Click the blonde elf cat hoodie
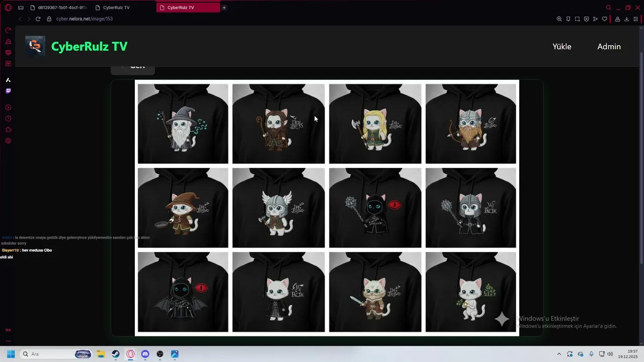The image size is (644, 362). click(375, 124)
